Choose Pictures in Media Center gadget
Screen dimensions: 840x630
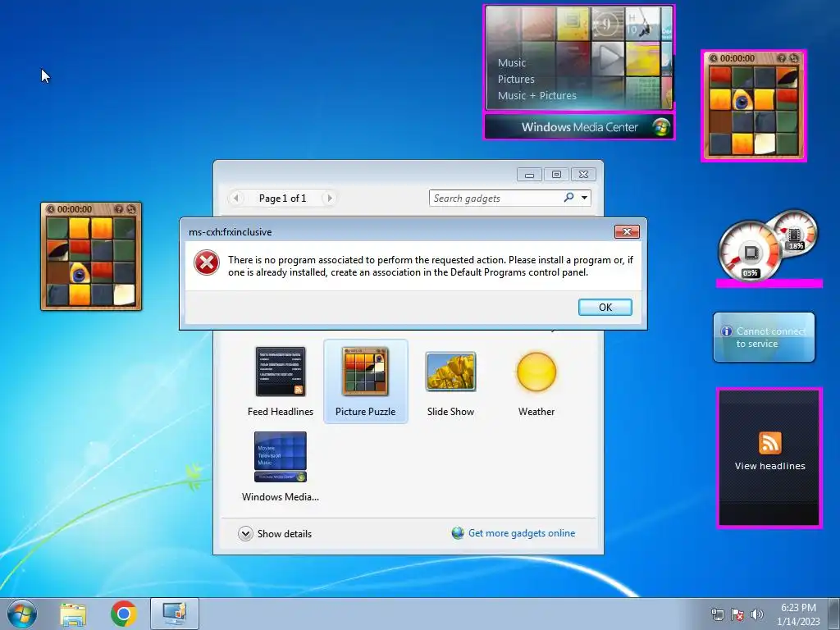(516, 80)
